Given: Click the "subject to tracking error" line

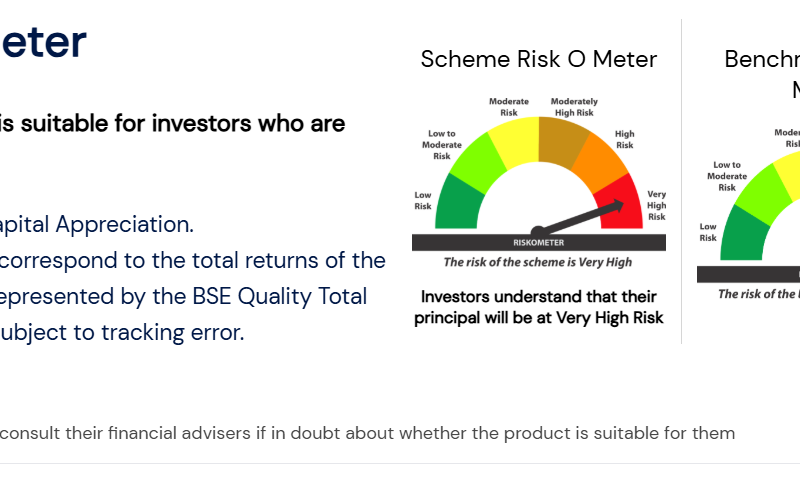Looking at the screenshot, I should (122, 332).
